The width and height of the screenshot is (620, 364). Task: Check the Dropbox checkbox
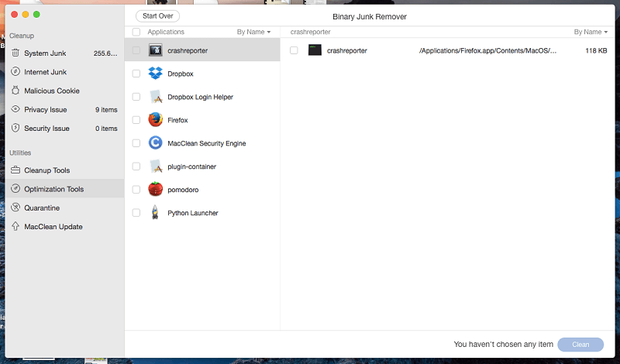tap(136, 74)
